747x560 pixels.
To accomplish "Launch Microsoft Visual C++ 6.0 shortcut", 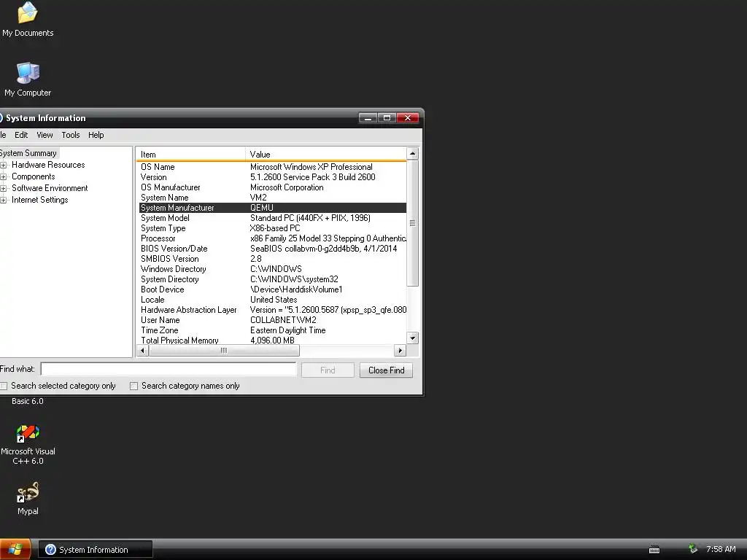I will click(x=28, y=445).
